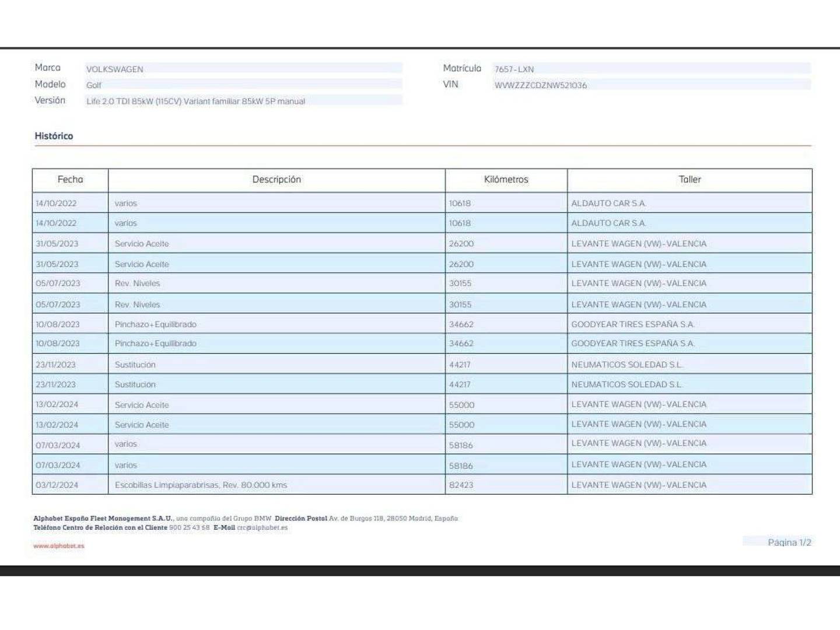Select 'Teléfono Centro de Relación con el Cliente' label

pos(100,528)
